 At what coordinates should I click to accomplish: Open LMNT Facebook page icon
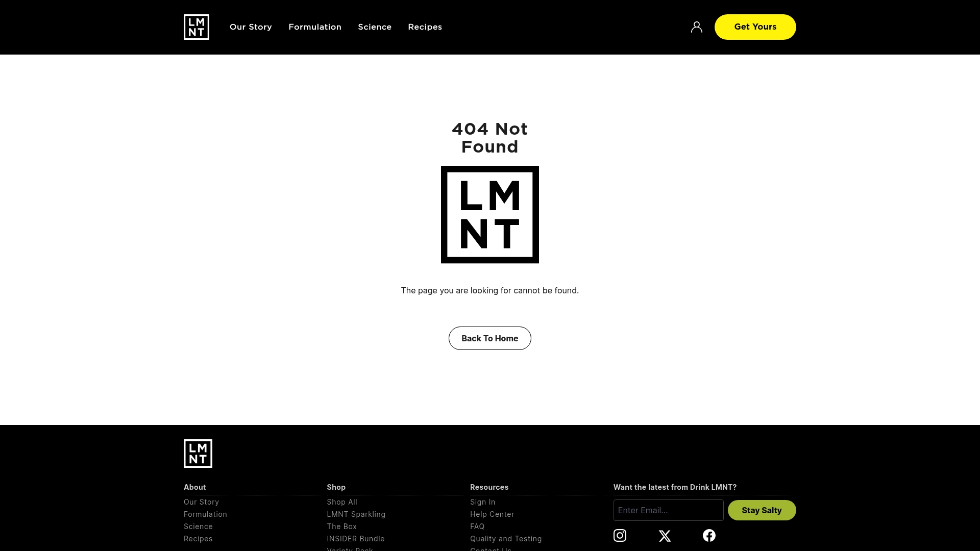pos(709,535)
